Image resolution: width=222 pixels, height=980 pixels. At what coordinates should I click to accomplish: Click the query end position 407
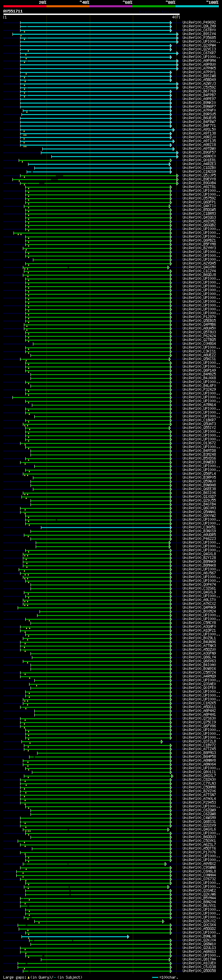tap(175, 17)
